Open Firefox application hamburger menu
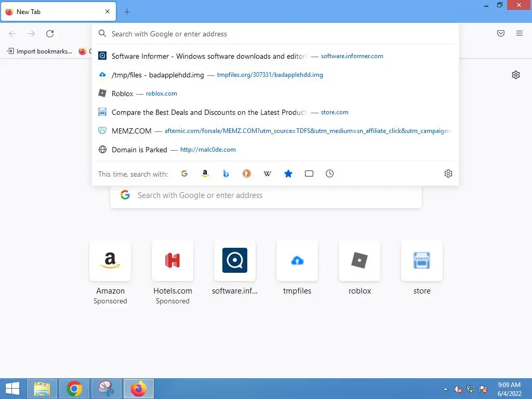532x399 pixels. (x=520, y=33)
